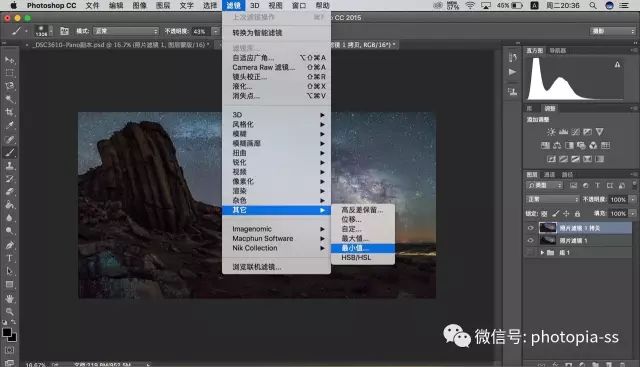Open the layer 填充 slider arrow
640x367 pixels.
633,214
